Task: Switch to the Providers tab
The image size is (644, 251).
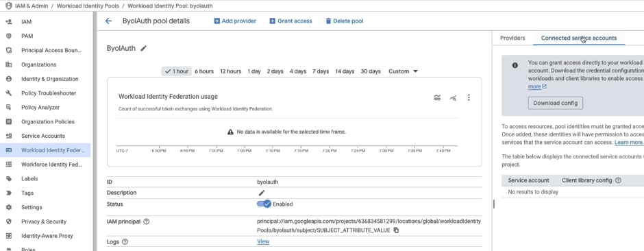Action: point(512,38)
